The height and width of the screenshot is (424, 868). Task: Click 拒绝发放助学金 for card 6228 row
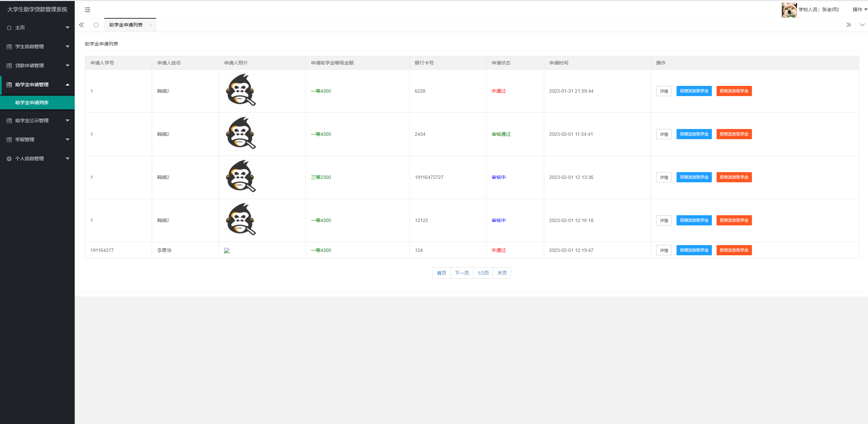(734, 91)
